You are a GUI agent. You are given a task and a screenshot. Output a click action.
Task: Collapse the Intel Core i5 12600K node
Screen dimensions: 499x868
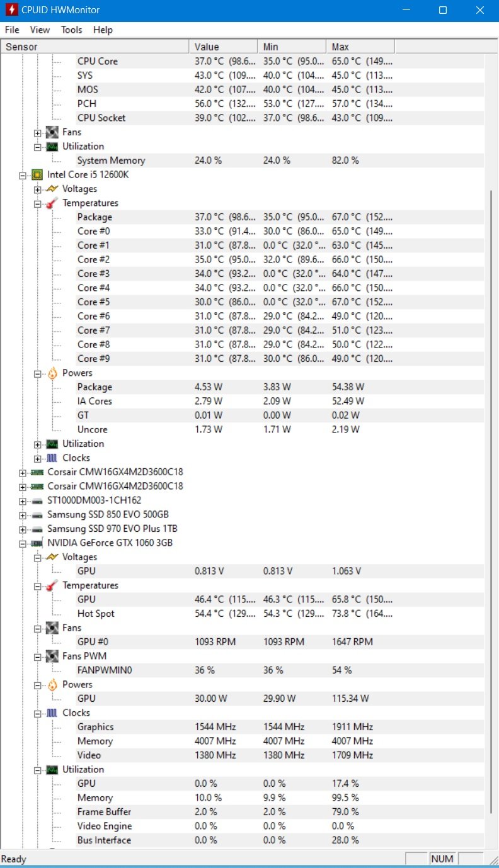[x=23, y=174]
